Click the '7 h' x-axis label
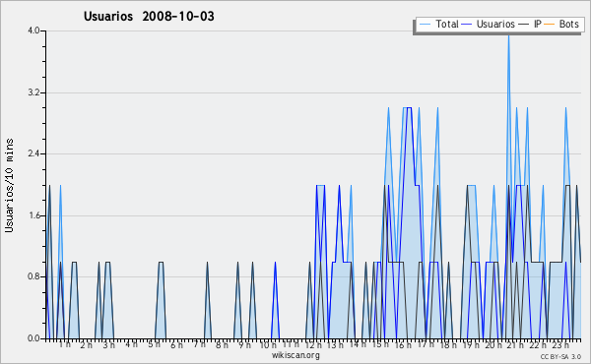The height and width of the screenshot is (364, 591). tap(199, 344)
